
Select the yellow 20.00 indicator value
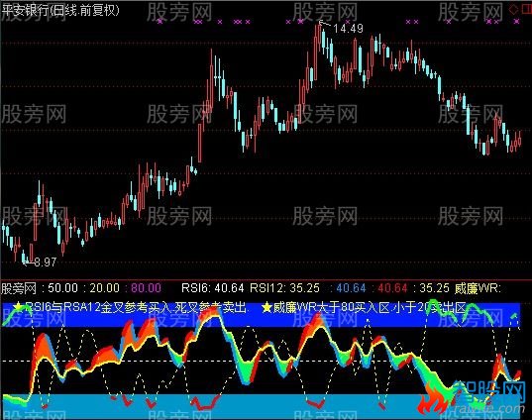point(104,288)
